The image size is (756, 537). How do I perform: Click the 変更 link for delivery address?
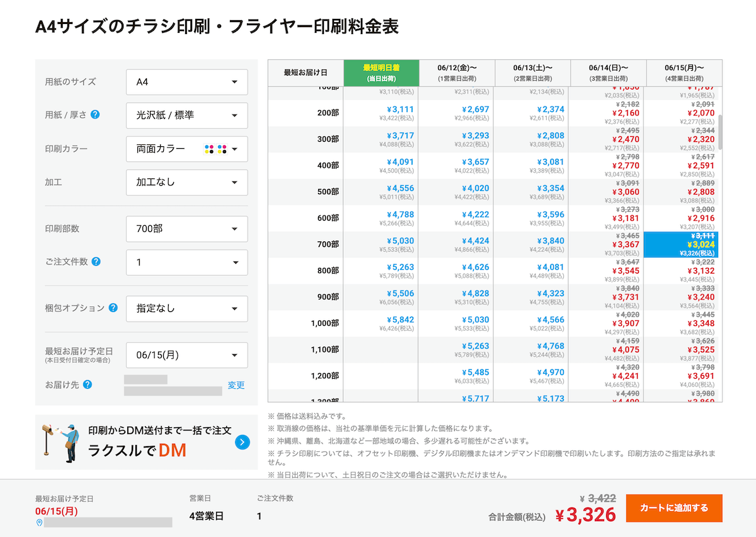[236, 385]
